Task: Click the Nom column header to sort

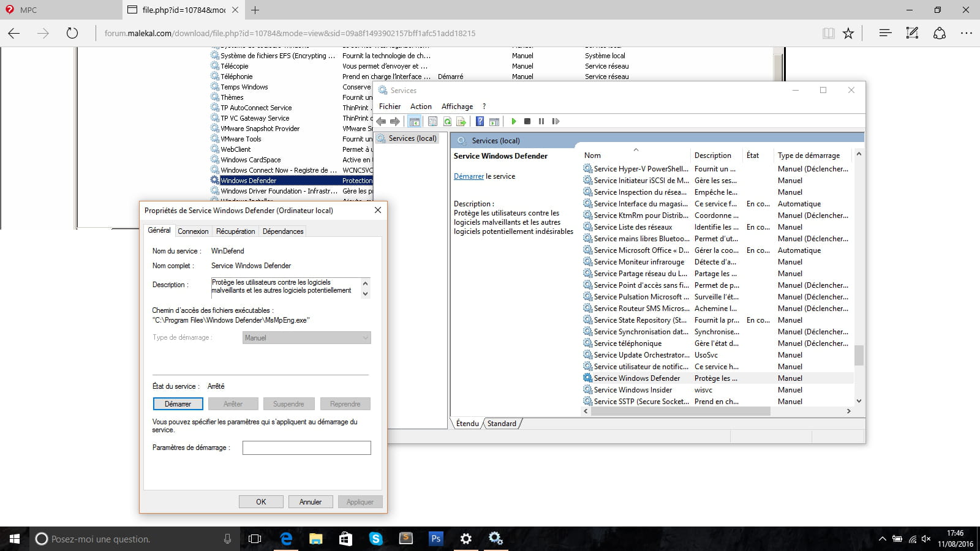Action: point(592,156)
